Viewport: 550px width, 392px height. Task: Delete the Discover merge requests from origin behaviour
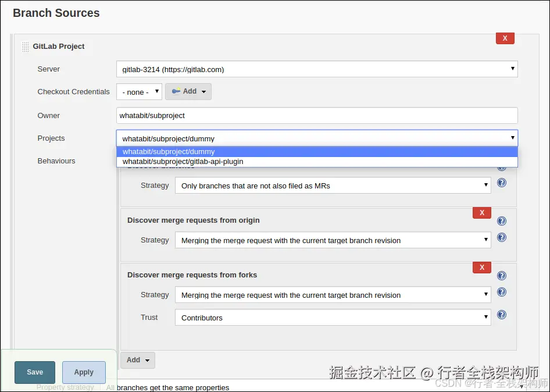pos(482,213)
